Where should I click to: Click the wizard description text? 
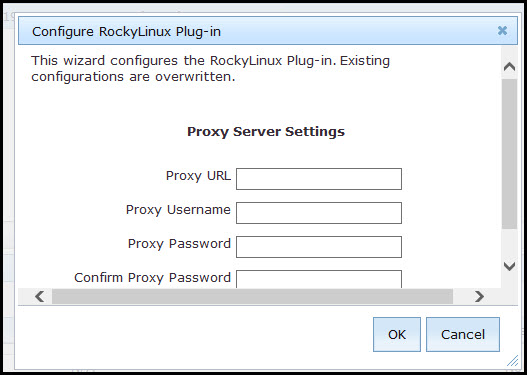coord(210,69)
